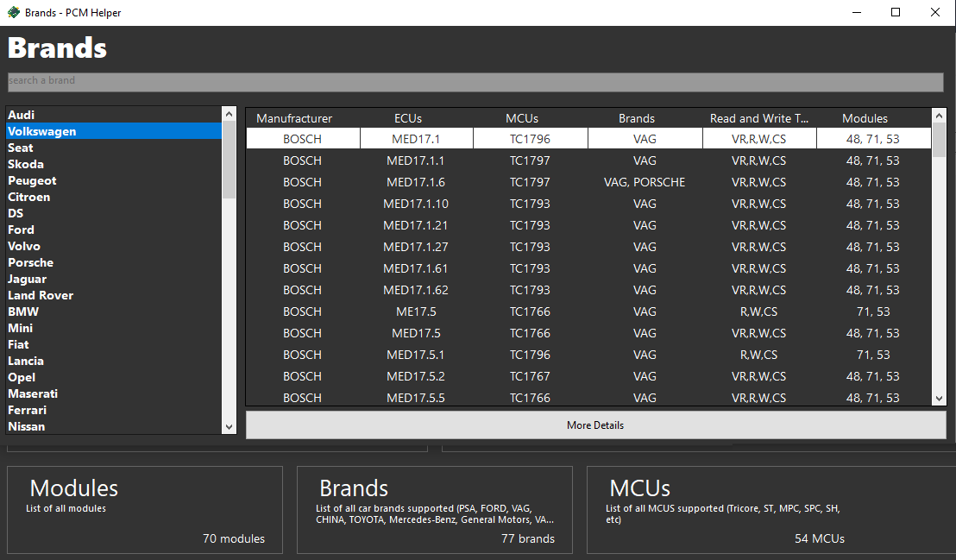Select Seat in the brand list
Viewport: 956px width, 560px height.
(114, 148)
